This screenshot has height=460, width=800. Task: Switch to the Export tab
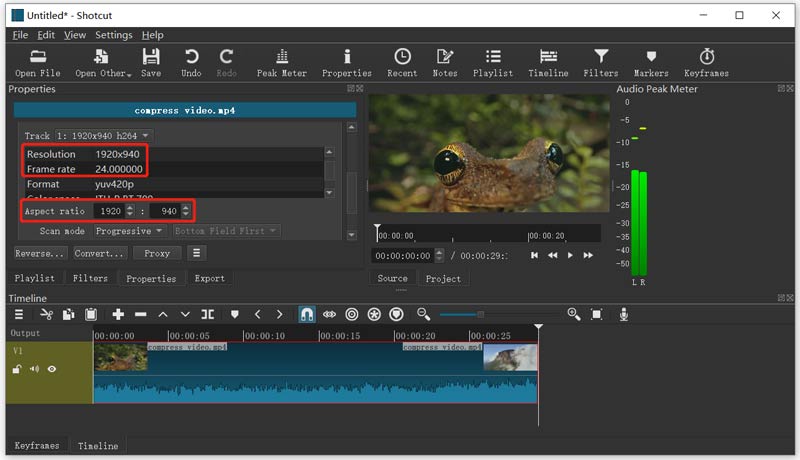[210, 278]
